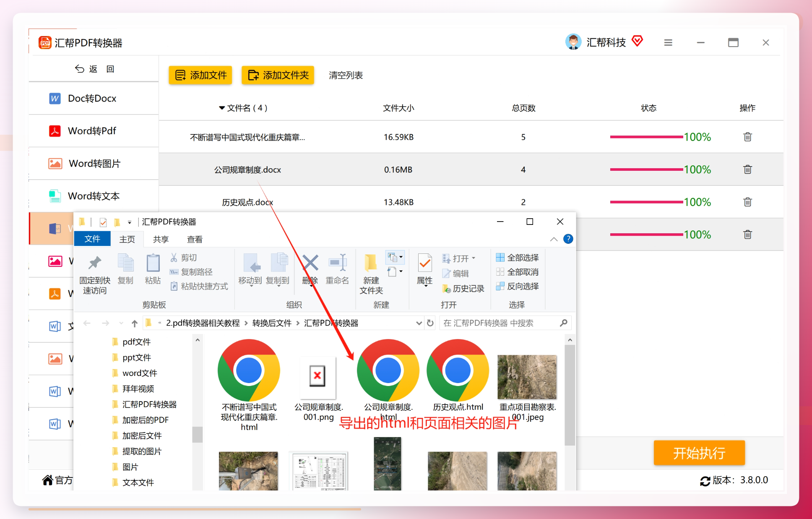812x519 pixels.
Task: Delete the fourth file row with trash icon
Action: point(747,235)
